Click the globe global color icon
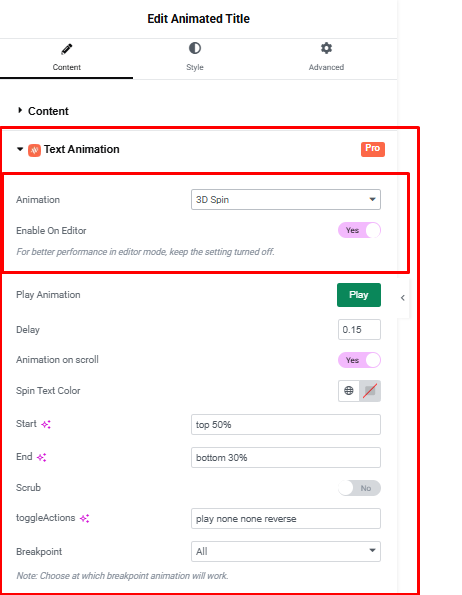The image size is (462, 595). pos(349,391)
